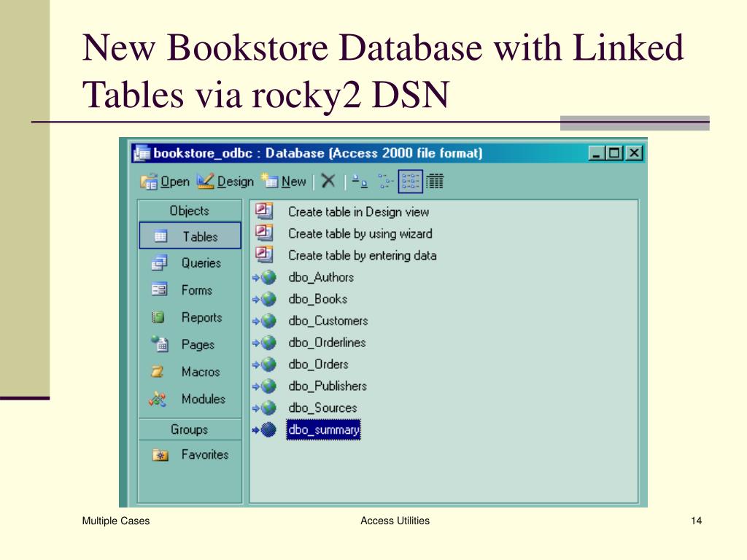Select the dbo_Books linked table

pos(318,299)
